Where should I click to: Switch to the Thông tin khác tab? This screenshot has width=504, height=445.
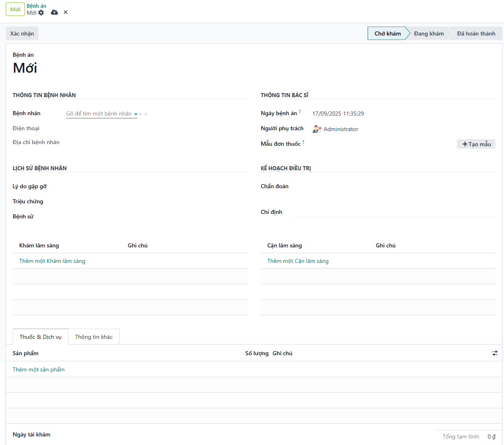94,337
